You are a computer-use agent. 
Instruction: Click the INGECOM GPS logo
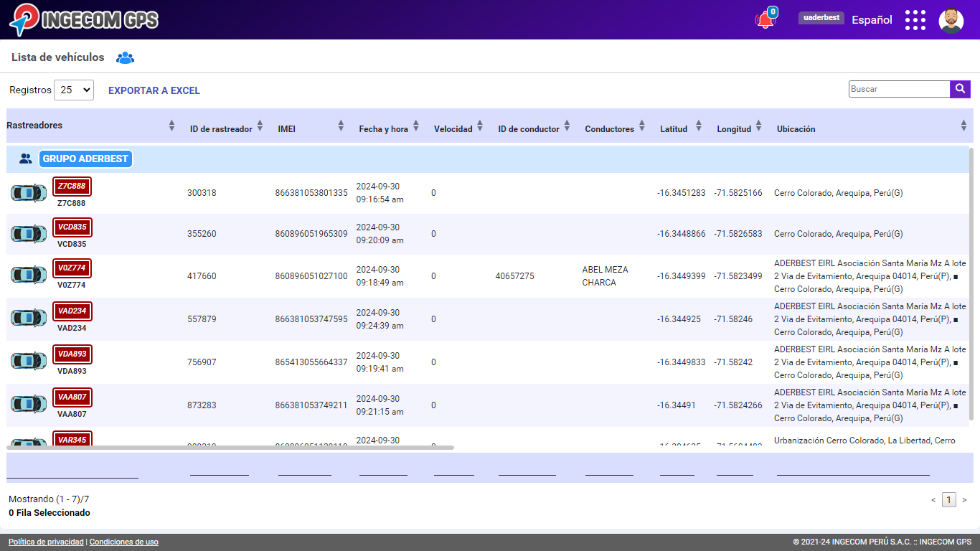[x=84, y=19]
